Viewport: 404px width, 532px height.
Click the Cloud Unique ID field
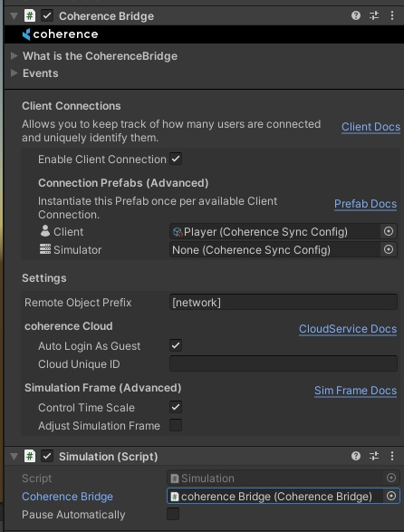click(x=284, y=363)
